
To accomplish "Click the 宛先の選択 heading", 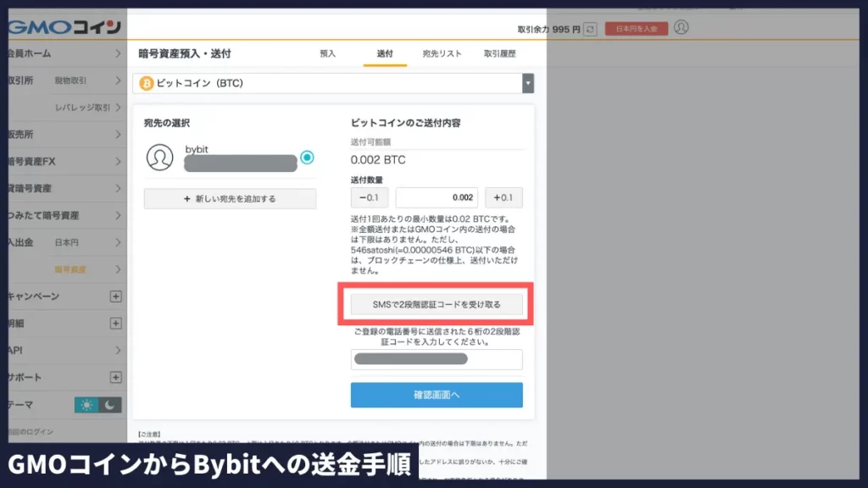I will coord(167,123).
